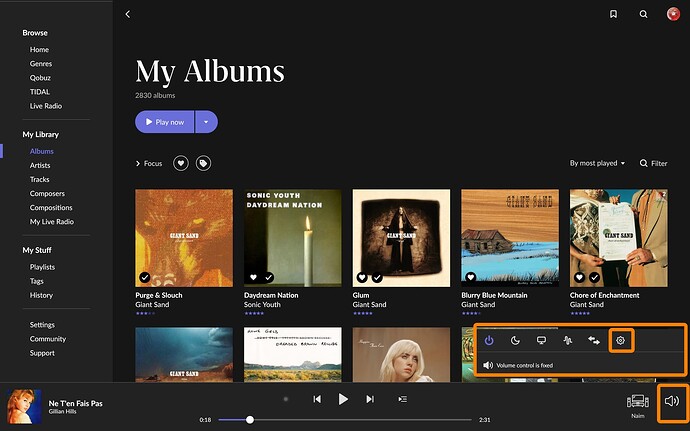Open the Chore of Enchantment album cover
The width and height of the screenshot is (690, 431).
coord(619,238)
